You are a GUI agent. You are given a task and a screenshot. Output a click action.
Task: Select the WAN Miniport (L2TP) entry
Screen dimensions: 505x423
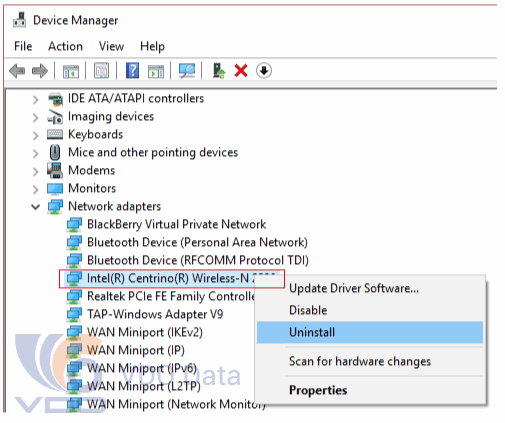144,386
